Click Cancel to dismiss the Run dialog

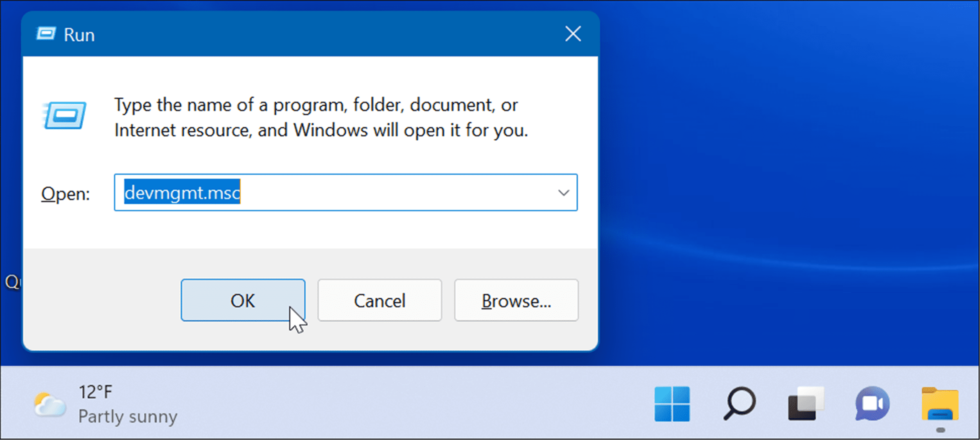(x=379, y=300)
